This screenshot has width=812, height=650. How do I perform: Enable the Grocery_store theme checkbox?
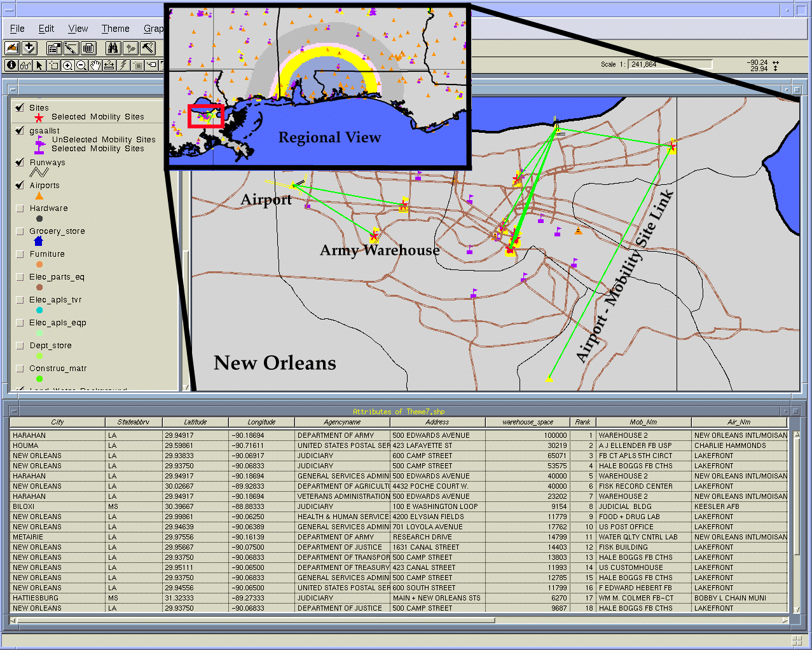click(x=20, y=231)
